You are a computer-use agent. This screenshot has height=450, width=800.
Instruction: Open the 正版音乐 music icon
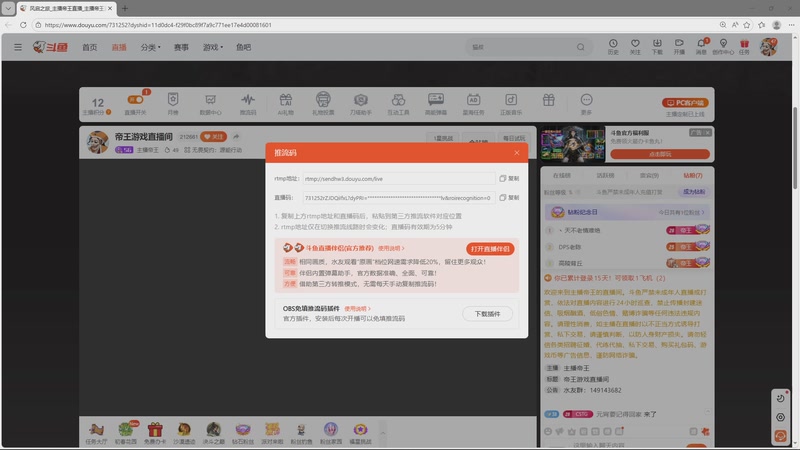tap(511, 104)
